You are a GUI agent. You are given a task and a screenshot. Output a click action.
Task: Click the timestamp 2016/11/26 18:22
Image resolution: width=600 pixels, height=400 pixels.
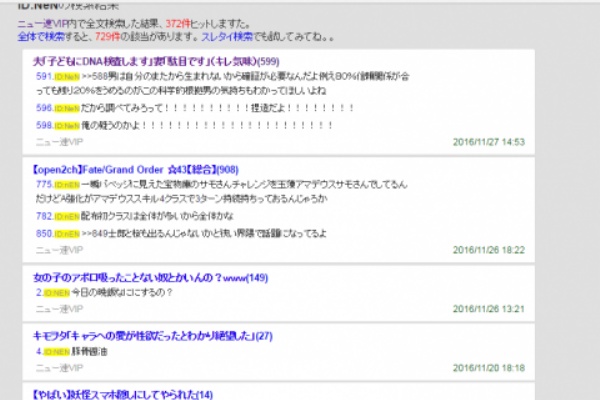tap(489, 250)
